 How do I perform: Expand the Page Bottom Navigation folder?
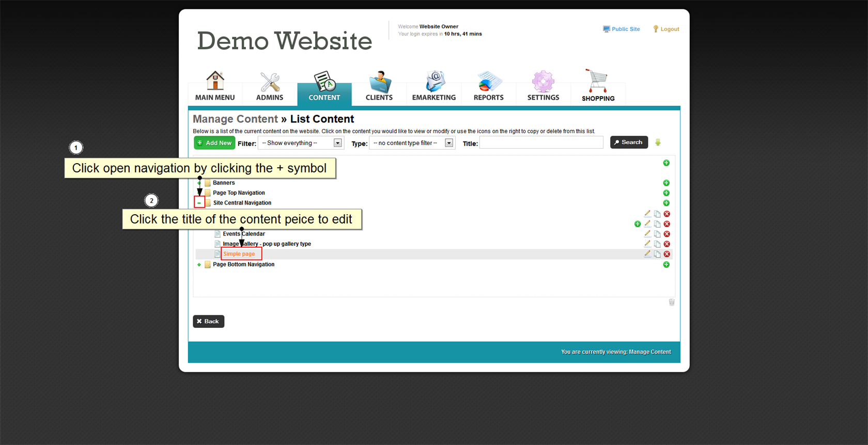click(x=199, y=264)
